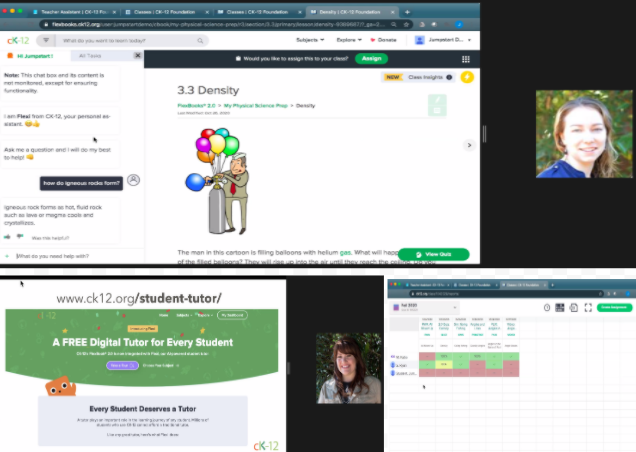Click the user avatar icon beside the chat question

(133, 180)
